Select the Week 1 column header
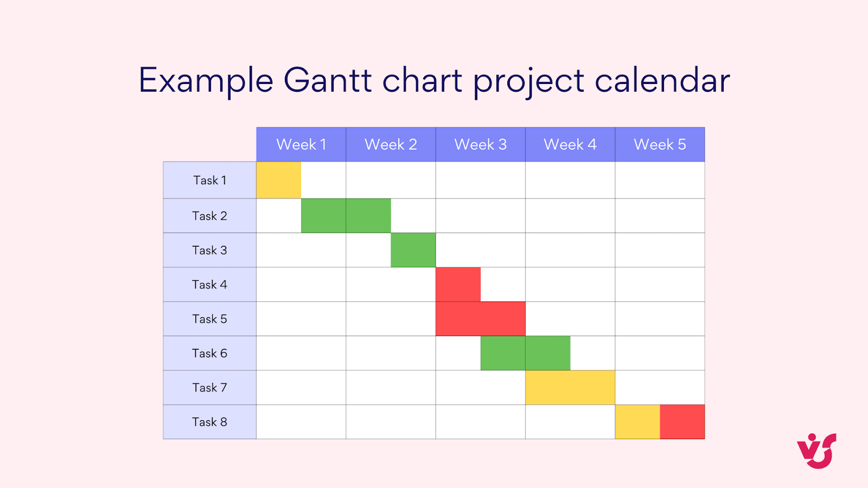The width and height of the screenshot is (868, 488). pyautogui.click(x=301, y=145)
